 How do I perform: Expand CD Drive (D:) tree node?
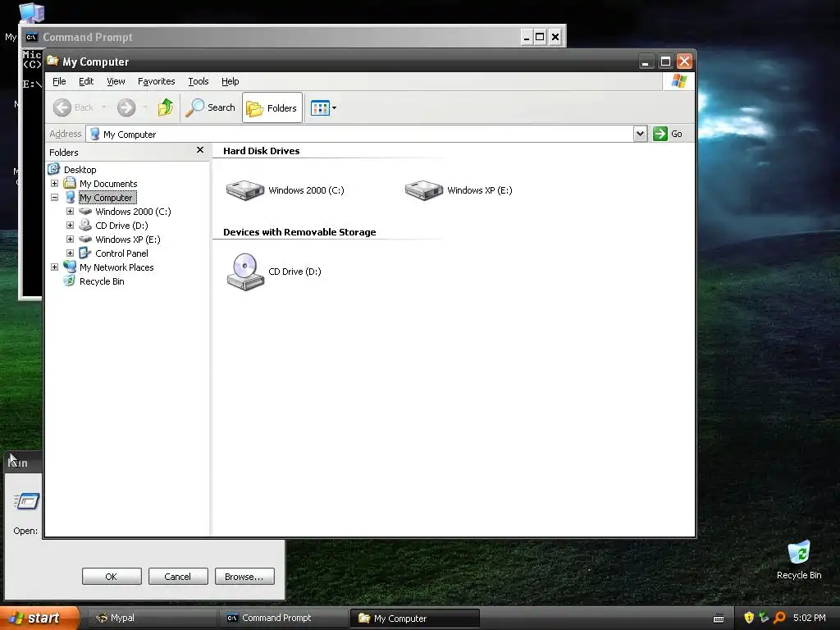tap(70, 225)
